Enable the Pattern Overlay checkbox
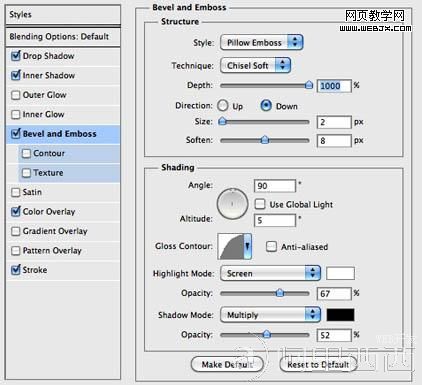Image resolution: width=422 pixels, height=385 pixels. pos(15,250)
